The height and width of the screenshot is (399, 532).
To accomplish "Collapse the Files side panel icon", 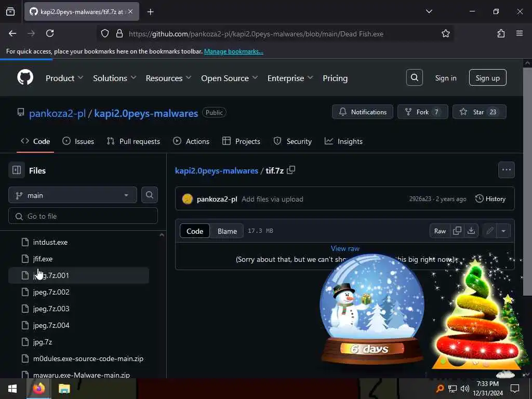I will coord(17,170).
